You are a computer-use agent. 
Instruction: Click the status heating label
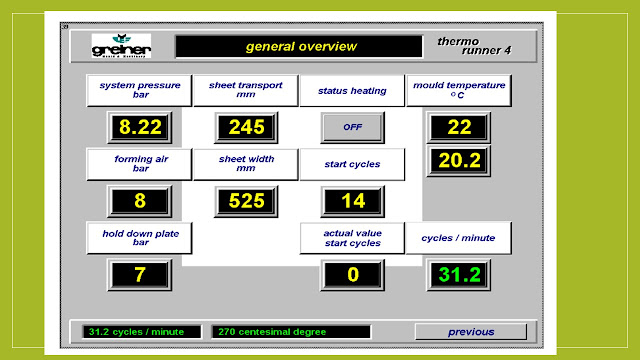click(x=352, y=91)
